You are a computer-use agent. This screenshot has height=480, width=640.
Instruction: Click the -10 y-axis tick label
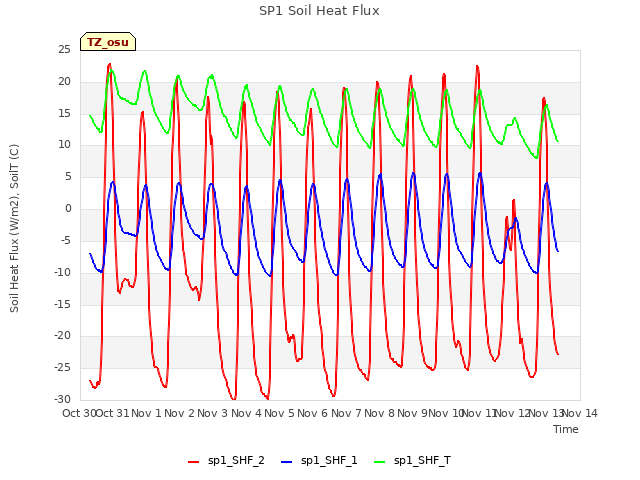(x=63, y=272)
